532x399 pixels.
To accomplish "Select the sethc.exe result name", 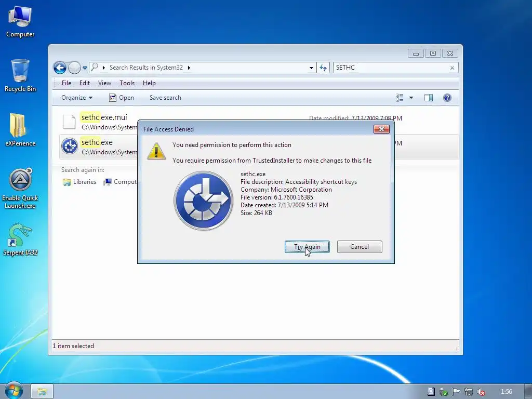I will [x=97, y=142].
